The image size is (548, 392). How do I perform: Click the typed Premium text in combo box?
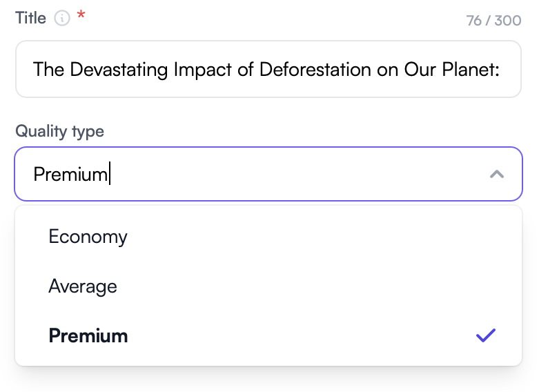click(x=70, y=175)
